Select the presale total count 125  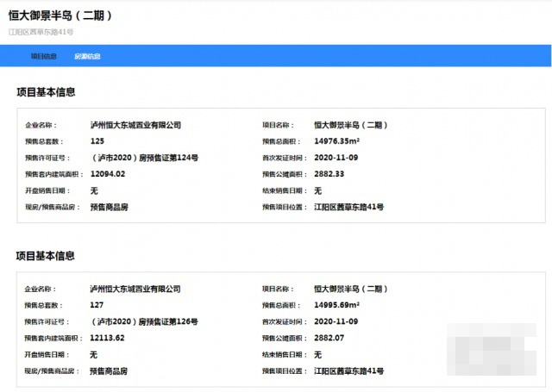(97, 141)
